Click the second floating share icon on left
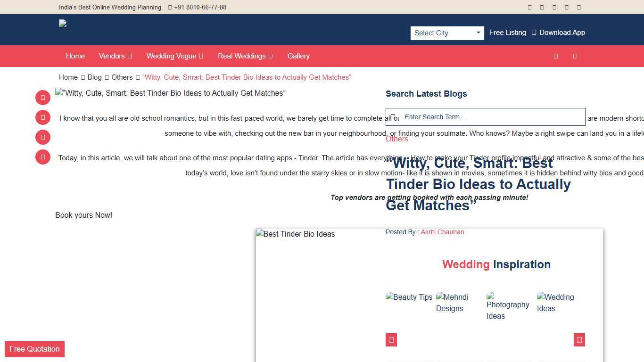 coord(42,117)
